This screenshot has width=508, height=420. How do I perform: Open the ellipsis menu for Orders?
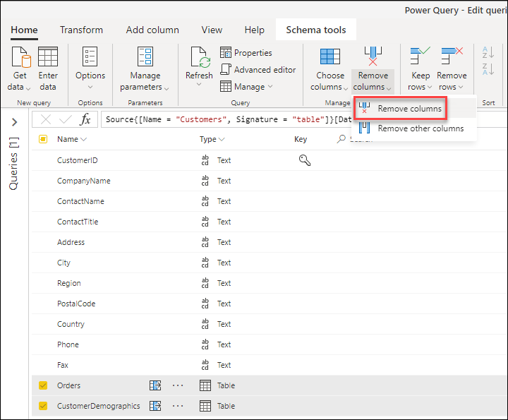178,385
